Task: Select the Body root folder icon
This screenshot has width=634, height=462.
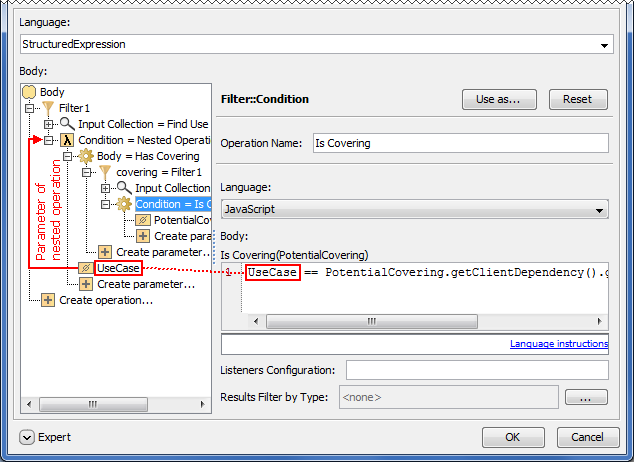Action: coord(29,92)
